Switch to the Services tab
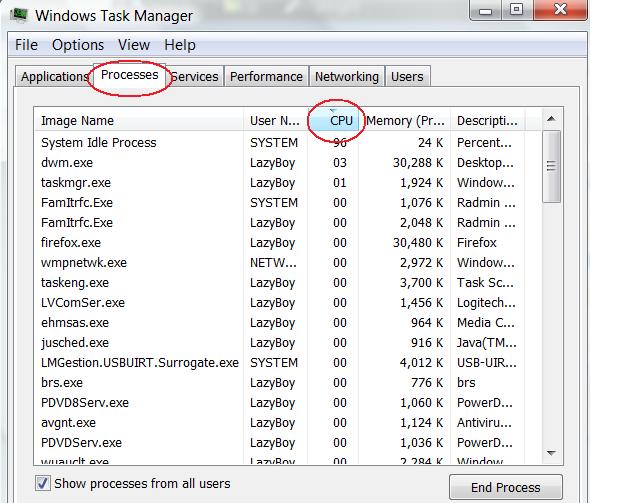The image size is (640, 503). pyautogui.click(x=195, y=77)
